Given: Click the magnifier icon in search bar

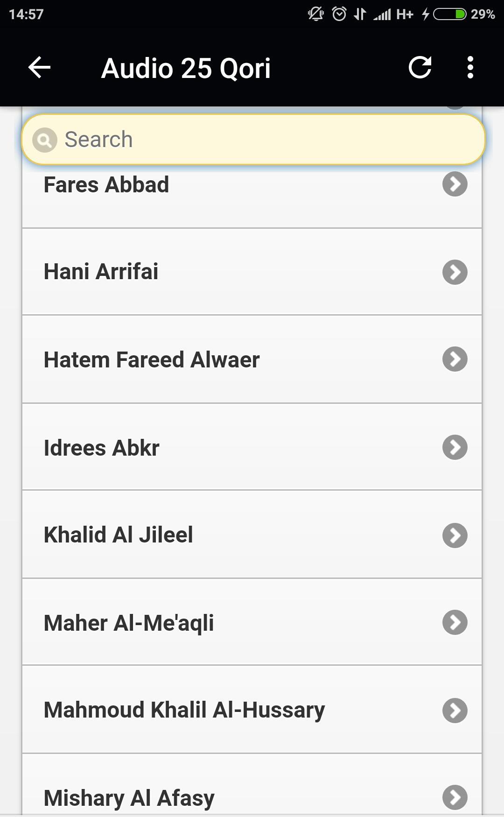Looking at the screenshot, I should point(44,140).
